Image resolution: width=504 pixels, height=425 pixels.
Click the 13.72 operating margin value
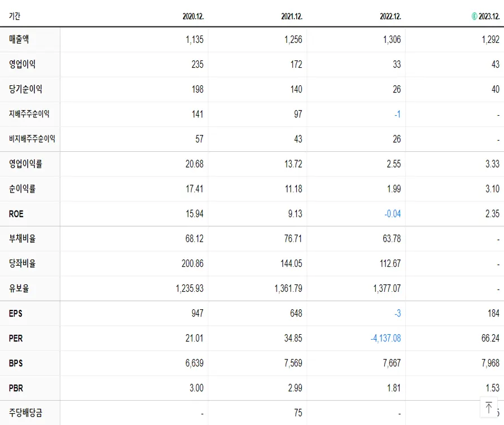pyautogui.click(x=293, y=164)
